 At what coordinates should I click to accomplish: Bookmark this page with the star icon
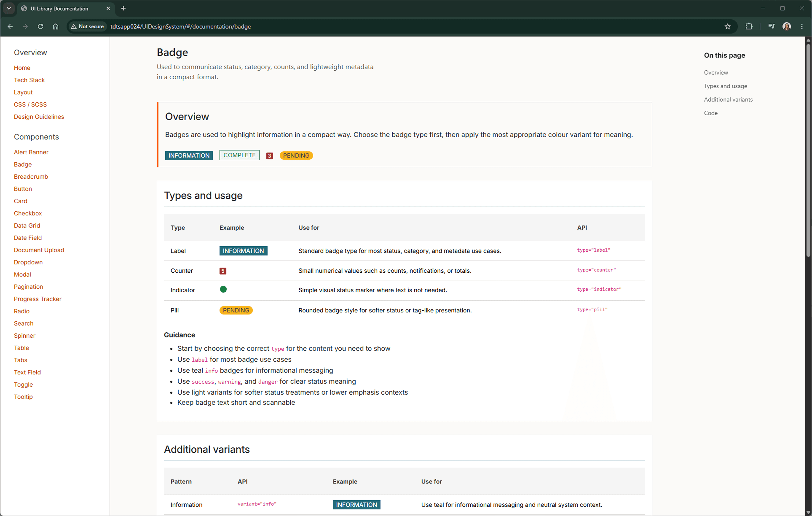click(x=727, y=26)
